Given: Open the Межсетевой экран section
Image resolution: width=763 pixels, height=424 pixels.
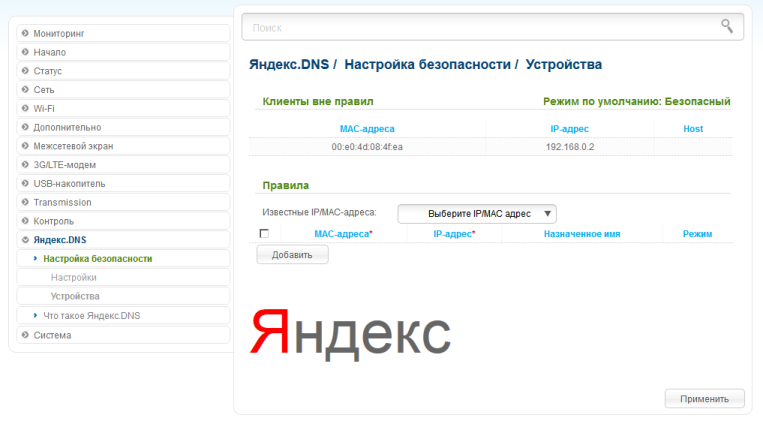Looking at the screenshot, I should tap(123, 146).
